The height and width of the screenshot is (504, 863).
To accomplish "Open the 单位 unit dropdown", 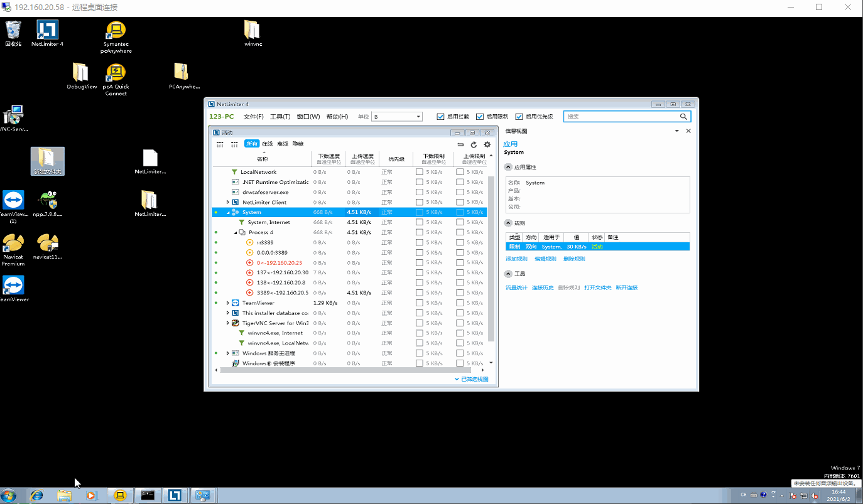I will [x=397, y=117].
